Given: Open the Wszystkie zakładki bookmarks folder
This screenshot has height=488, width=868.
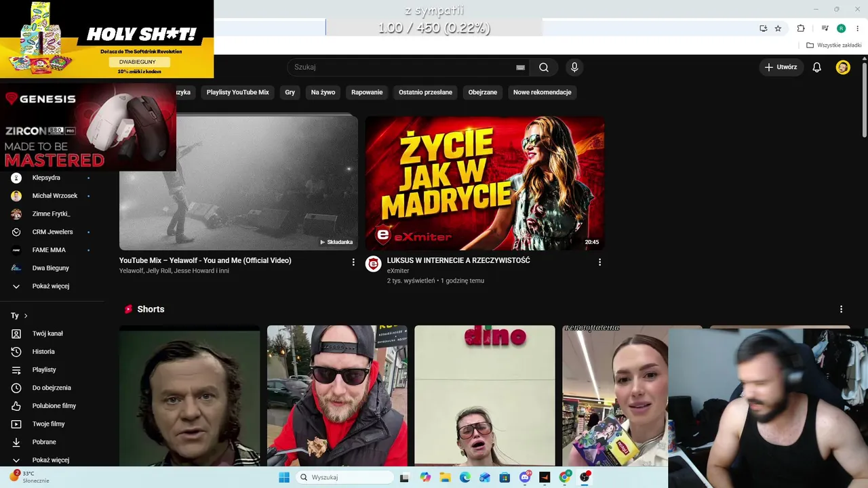Looking at the screenshot, I should pyautogui.click(x=834, y=45).
